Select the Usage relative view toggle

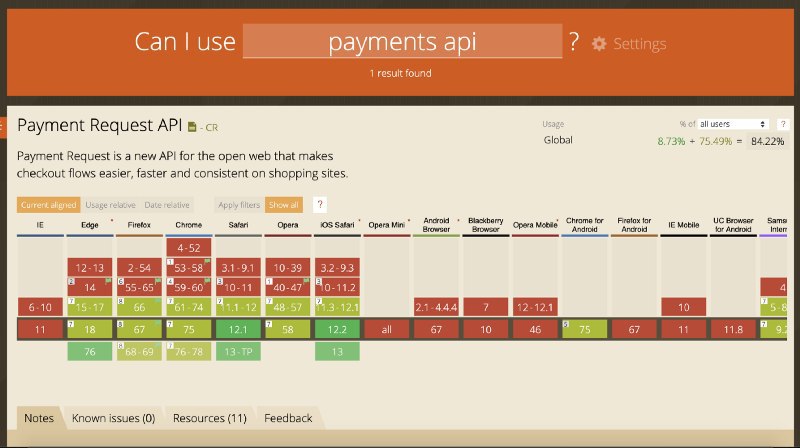[x=110, y=205]
